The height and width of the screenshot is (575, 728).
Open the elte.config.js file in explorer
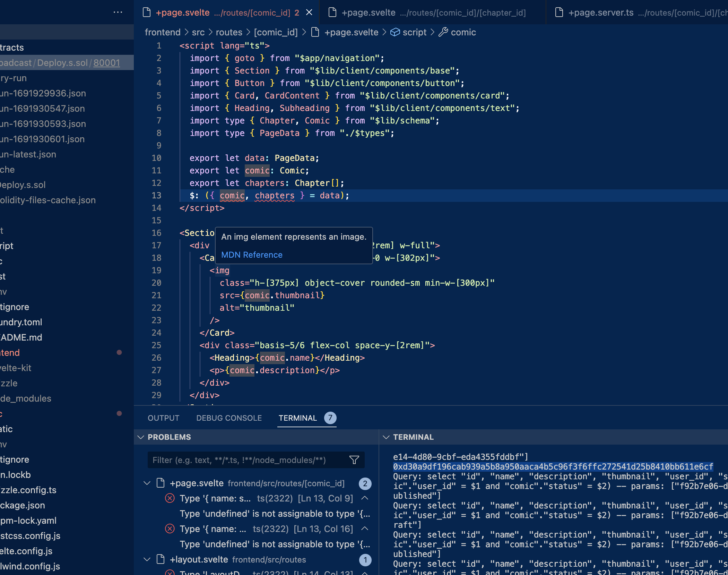26,551
